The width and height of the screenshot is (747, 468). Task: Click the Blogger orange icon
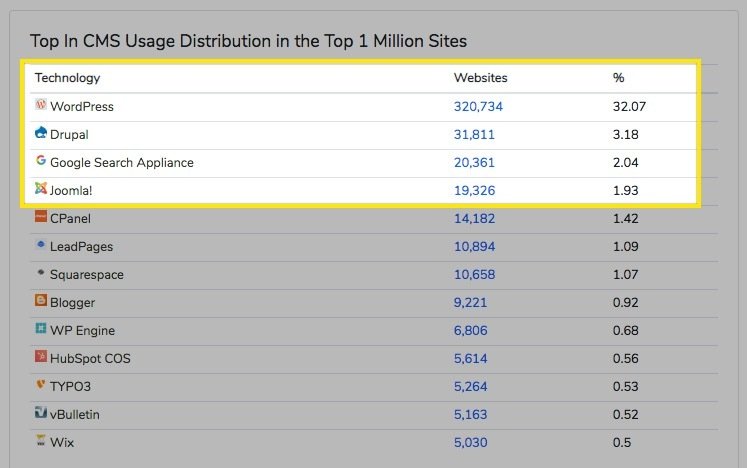tap(41, 300)
